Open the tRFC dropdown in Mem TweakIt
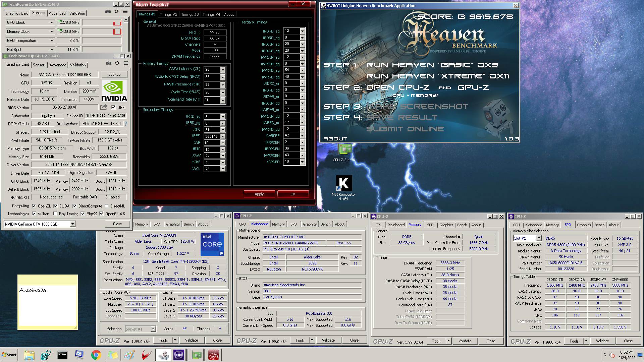644x362 pixels. coord(223,130)
